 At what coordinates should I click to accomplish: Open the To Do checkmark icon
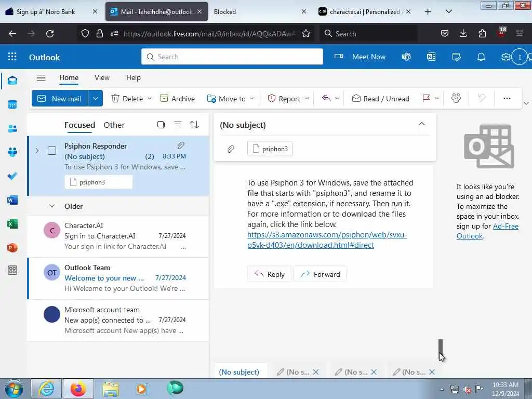point(12,176)
